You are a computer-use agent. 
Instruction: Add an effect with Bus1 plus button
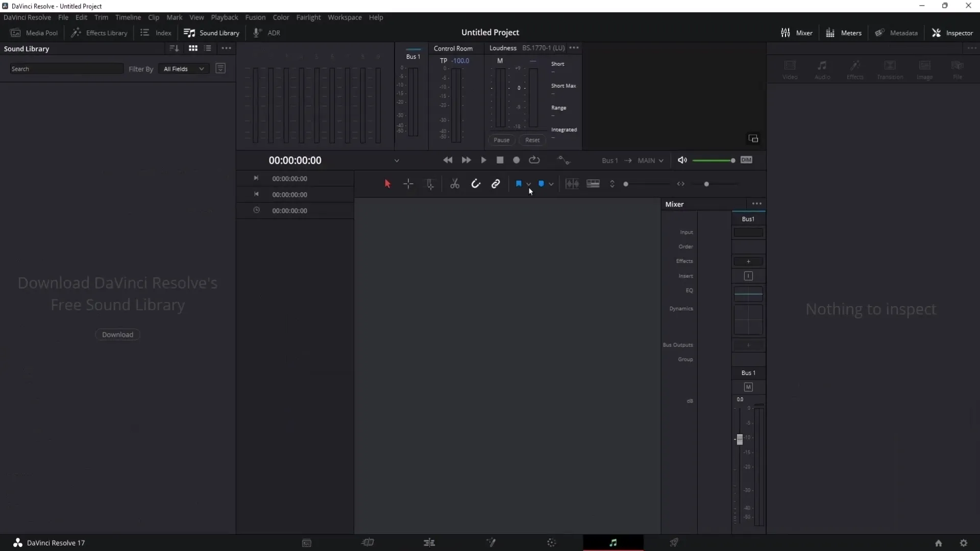(x=748, y=262)
